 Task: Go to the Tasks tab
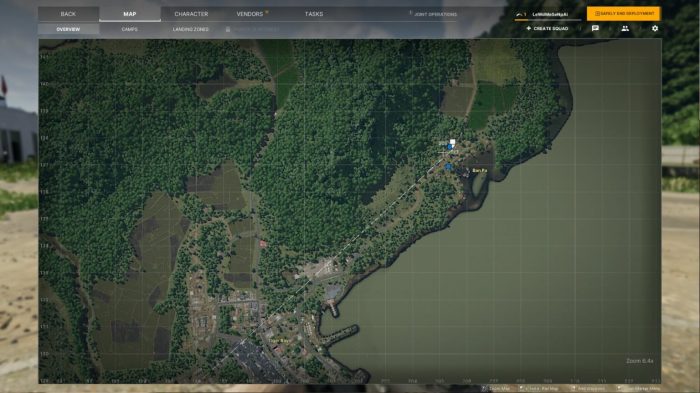[313, 14]
